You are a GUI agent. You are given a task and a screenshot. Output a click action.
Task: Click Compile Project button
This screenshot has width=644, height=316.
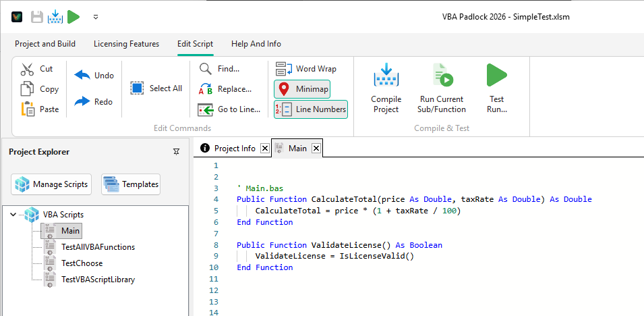pyautogui.click(x=386, y=88)
